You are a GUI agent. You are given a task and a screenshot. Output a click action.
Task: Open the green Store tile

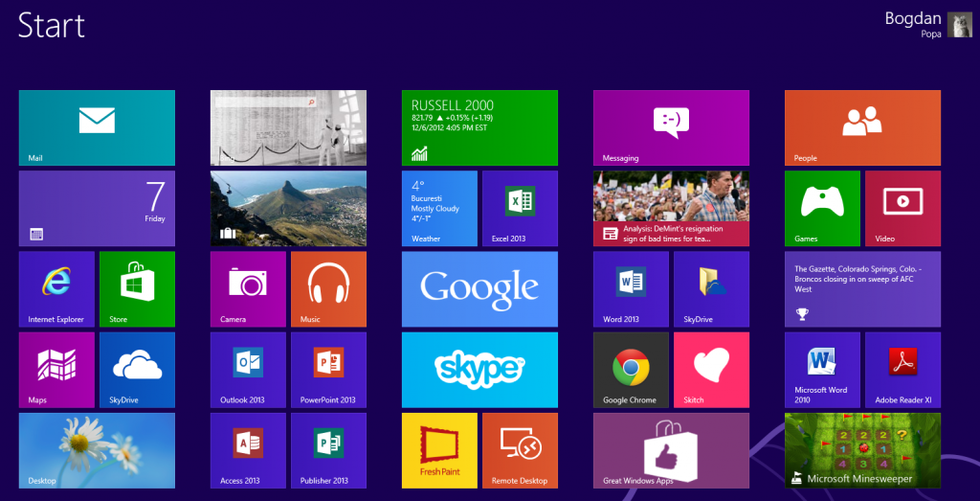[x=137, y=288]
